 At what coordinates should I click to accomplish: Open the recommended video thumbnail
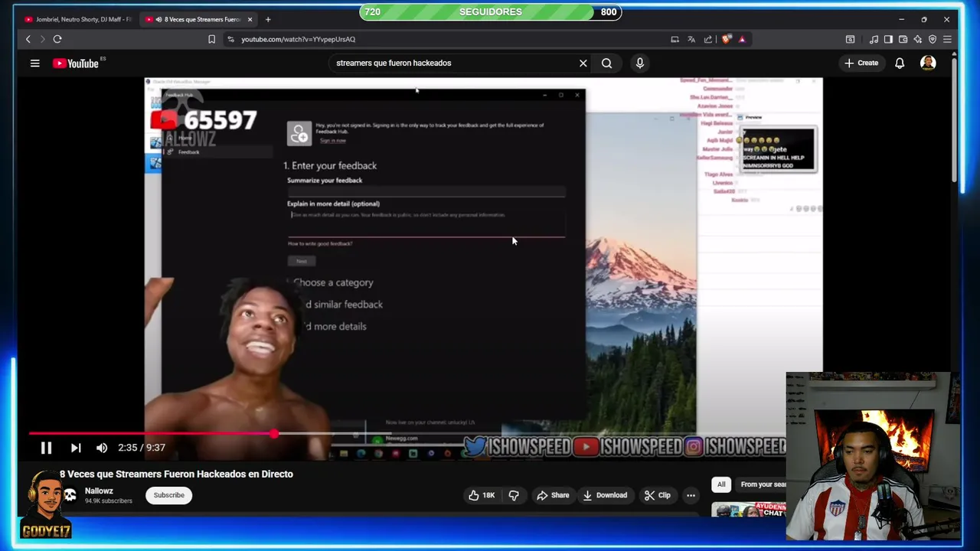(749, 509)
